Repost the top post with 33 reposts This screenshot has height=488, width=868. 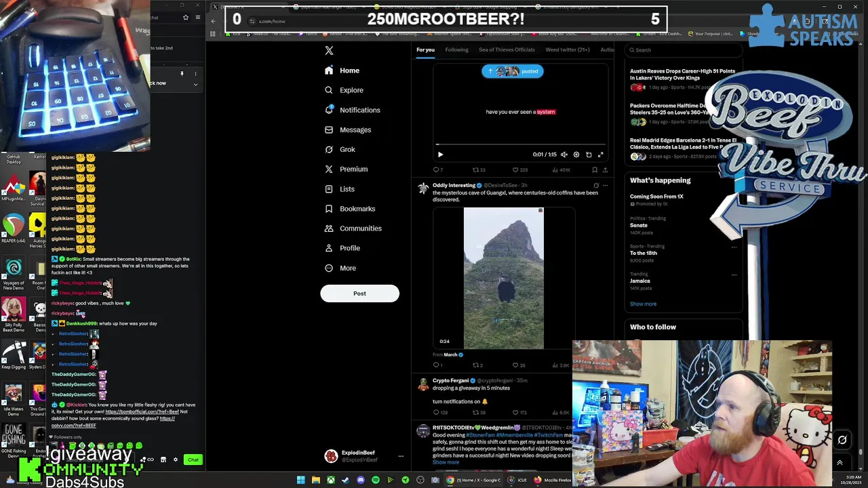click(x=479, y=170)
